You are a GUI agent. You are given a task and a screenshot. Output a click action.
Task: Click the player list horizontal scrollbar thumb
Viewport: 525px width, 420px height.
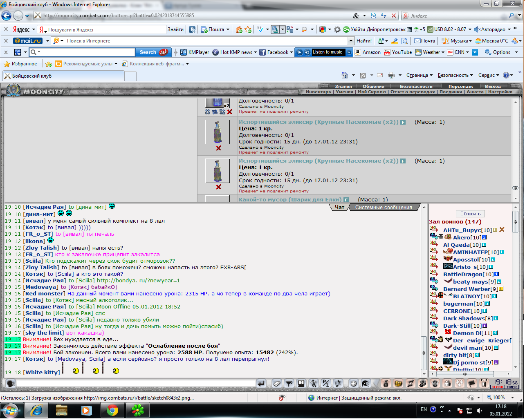coord(465,374)
